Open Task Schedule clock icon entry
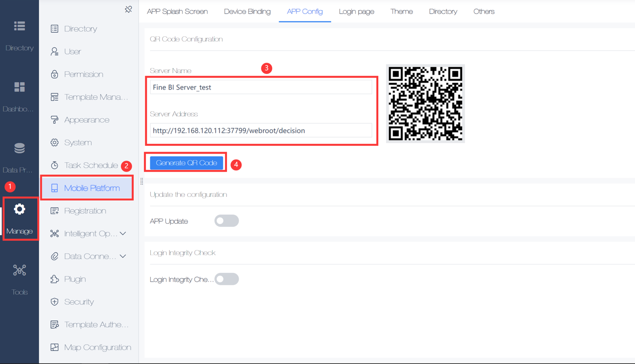This screenshot has height=364, width=635. [55, 165]
